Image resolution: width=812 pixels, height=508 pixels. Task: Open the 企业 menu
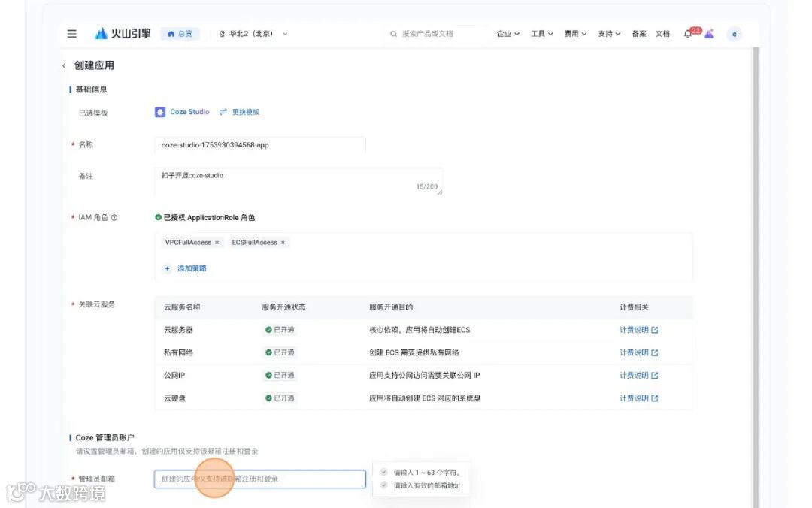(507, 34)
